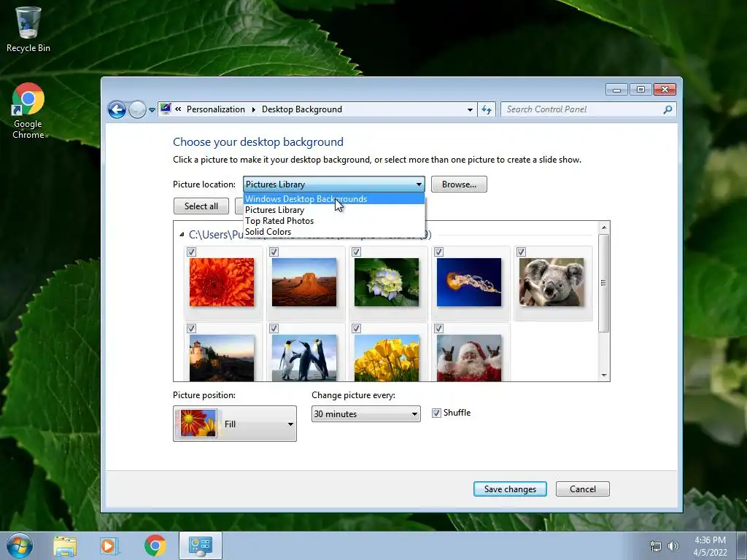The width and height of the screenshot is (747, 560).
Task: Pick Solid Colors from the list
Action: [x=333, y=232]
